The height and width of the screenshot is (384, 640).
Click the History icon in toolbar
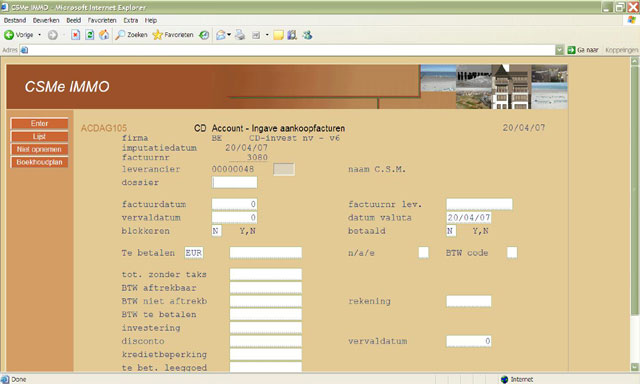click(204, 35)
